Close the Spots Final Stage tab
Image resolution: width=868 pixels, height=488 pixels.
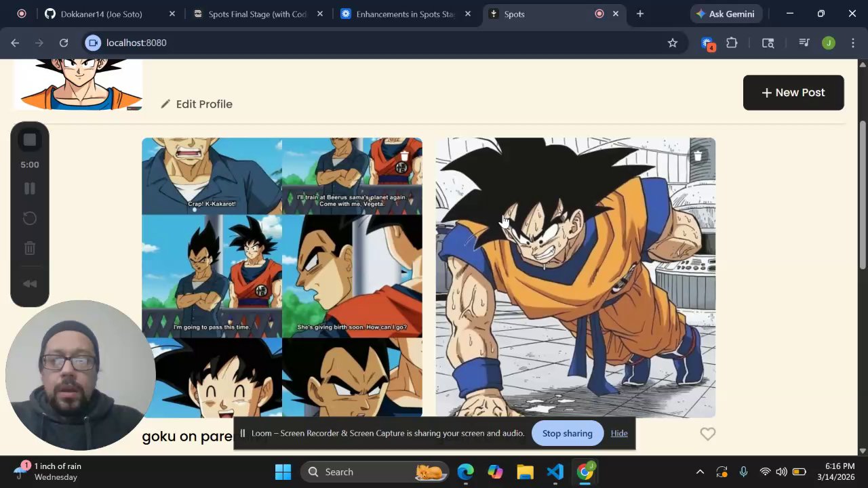point(320,14)
